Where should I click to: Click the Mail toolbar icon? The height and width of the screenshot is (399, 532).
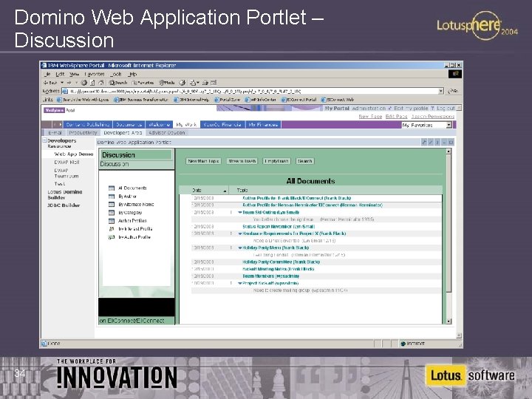tap(192, 83)
